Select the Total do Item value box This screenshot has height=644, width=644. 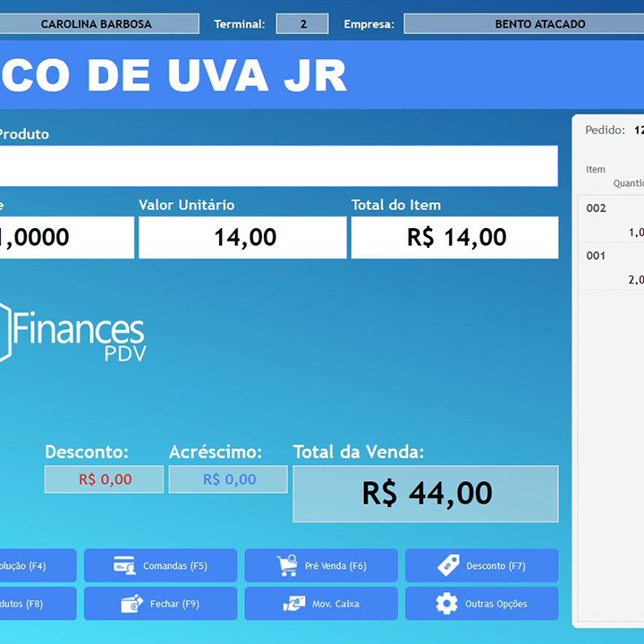pos(454,238)
